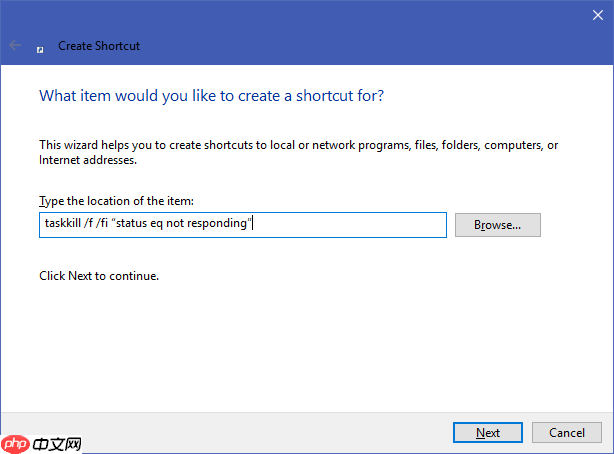This screenshot has width=614, height=454.
Task: Click the 'Click Next to continue' text
Action: 98,275
